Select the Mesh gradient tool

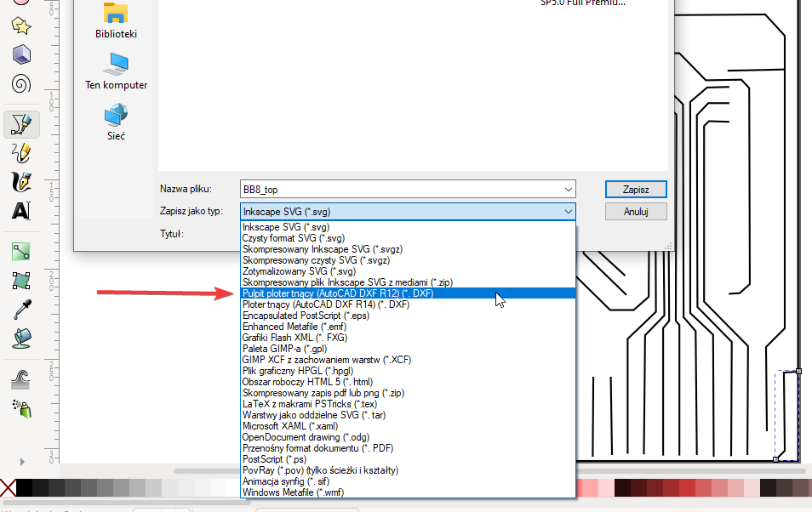21,281
